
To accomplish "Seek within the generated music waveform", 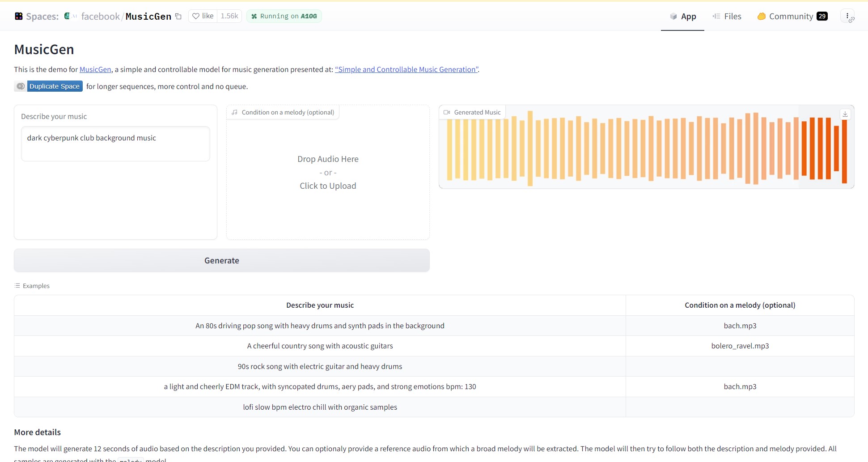I will [647, 148].
